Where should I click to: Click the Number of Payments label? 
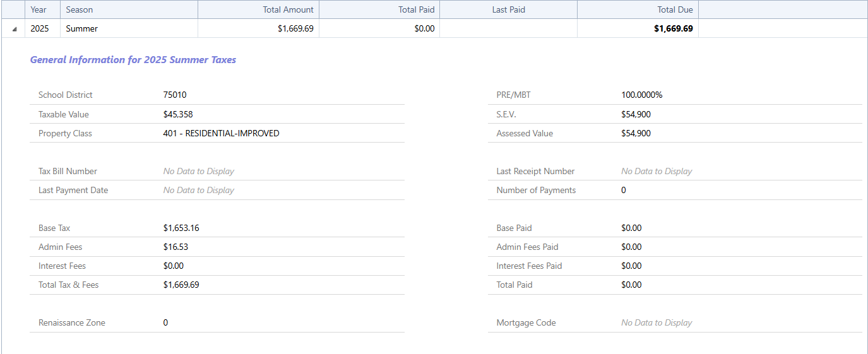point(536,190)
